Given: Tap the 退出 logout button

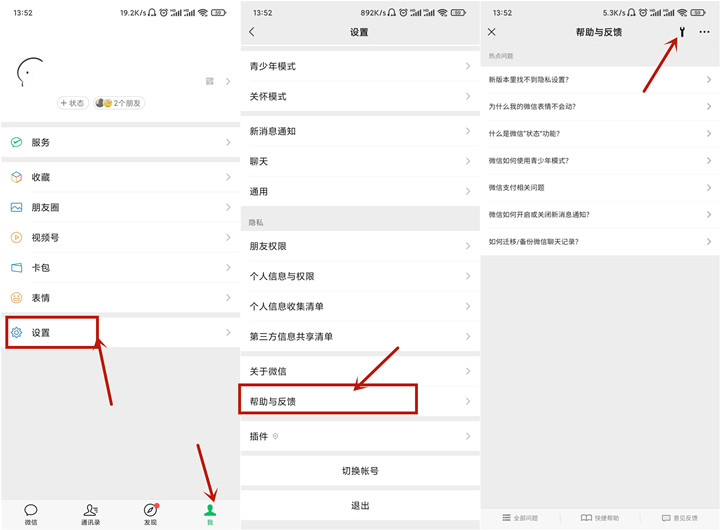Looking at the screenshot, I should click(x=360, y=506).
